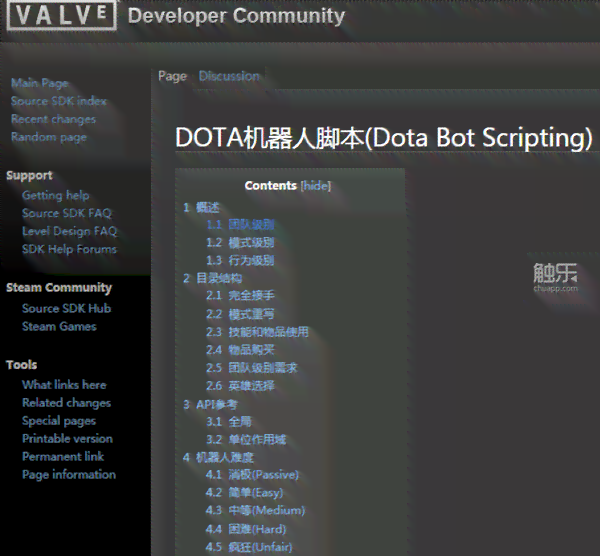Jump to section 4.3 中等(Medium)

tap(255, 510)
